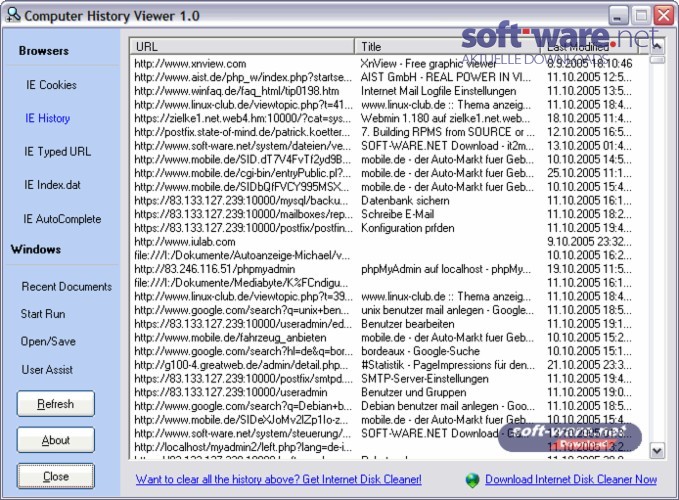Click 'Debian benutzer mail anlegen' title
This screenshot has height=500, width=679.
(448, 406)
